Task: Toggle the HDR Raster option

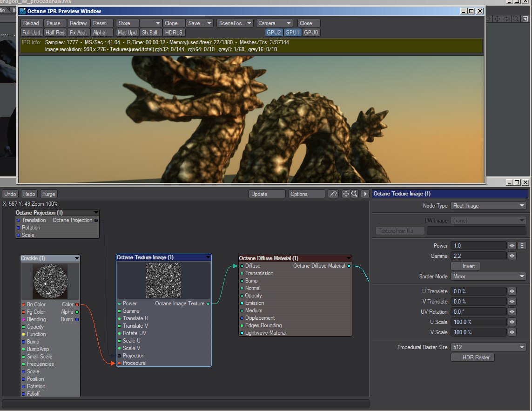Action: [472, 357]
